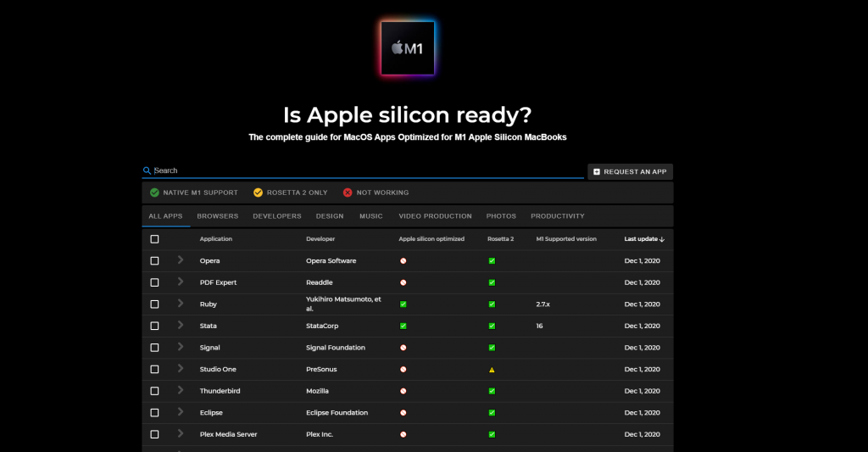Open the Productivity tab
The image size is (868, 452).
(558, 216)
